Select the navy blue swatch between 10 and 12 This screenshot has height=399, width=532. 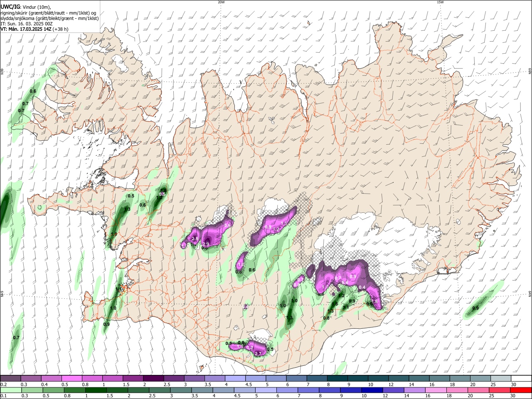coord(372,390)
